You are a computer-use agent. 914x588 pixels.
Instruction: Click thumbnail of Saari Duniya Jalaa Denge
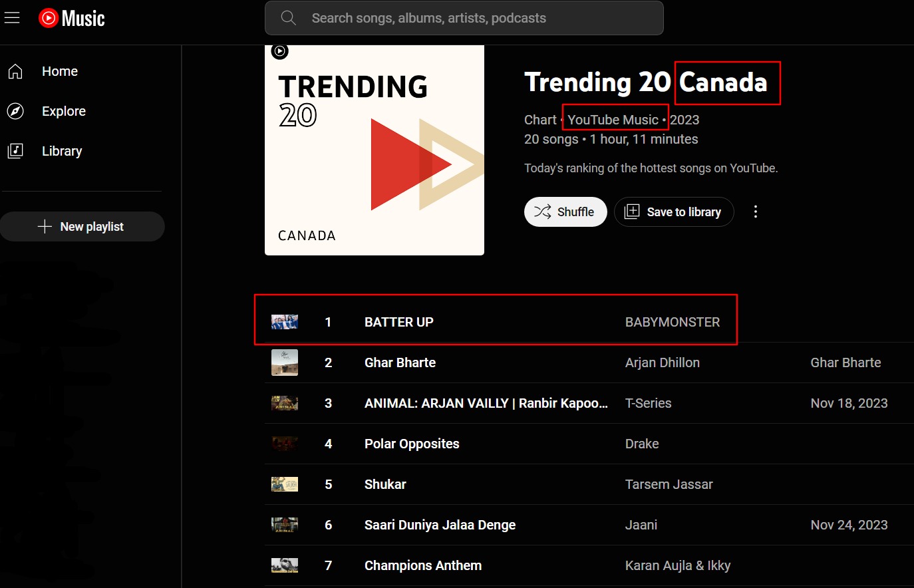[285, 525]
